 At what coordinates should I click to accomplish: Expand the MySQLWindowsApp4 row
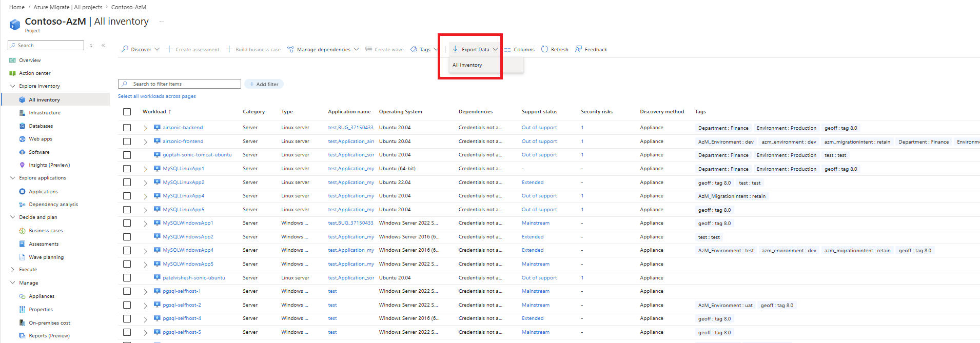point(145,251)
